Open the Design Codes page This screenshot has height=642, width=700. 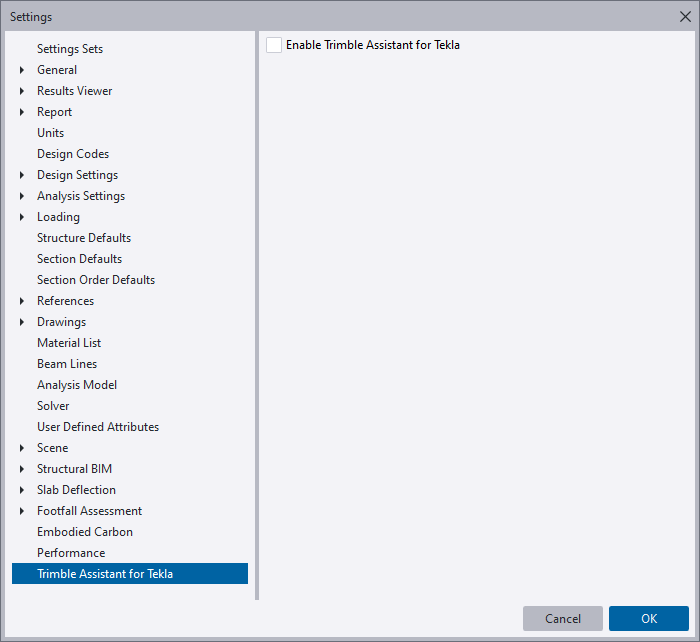tap(73, 154)
